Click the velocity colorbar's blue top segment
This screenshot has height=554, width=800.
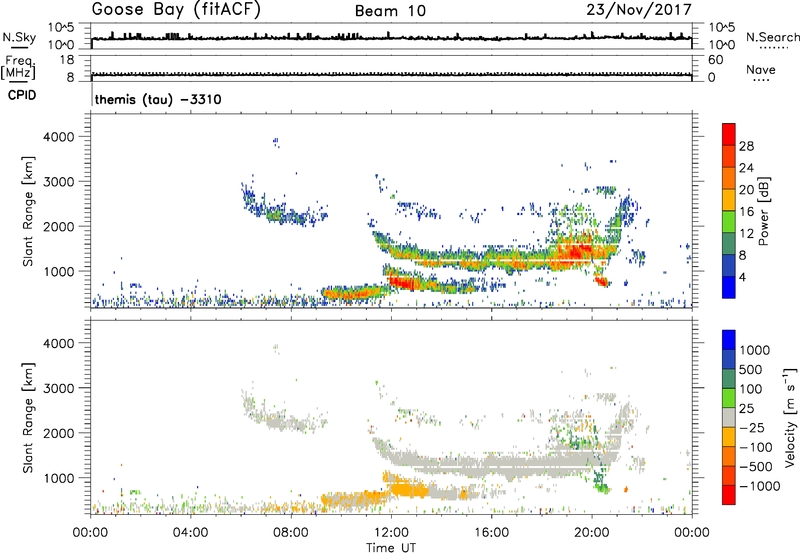click(x=729, y=340)
